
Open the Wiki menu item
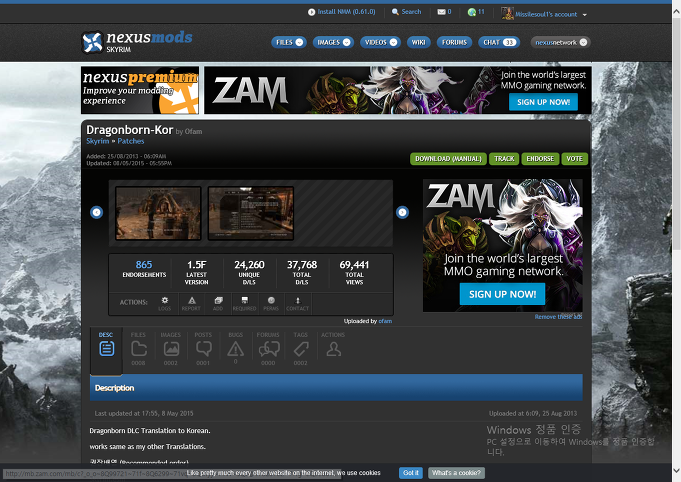419,42
